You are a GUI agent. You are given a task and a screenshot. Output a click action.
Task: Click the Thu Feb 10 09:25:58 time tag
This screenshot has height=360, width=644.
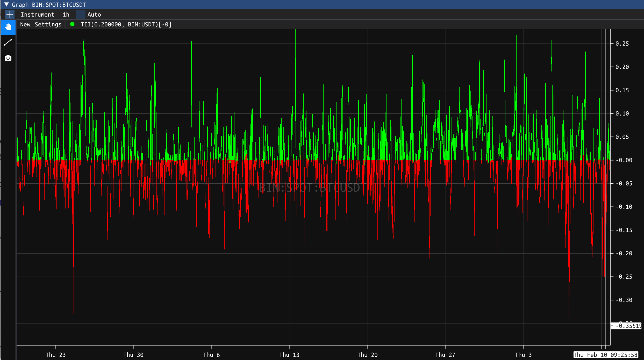606,355
